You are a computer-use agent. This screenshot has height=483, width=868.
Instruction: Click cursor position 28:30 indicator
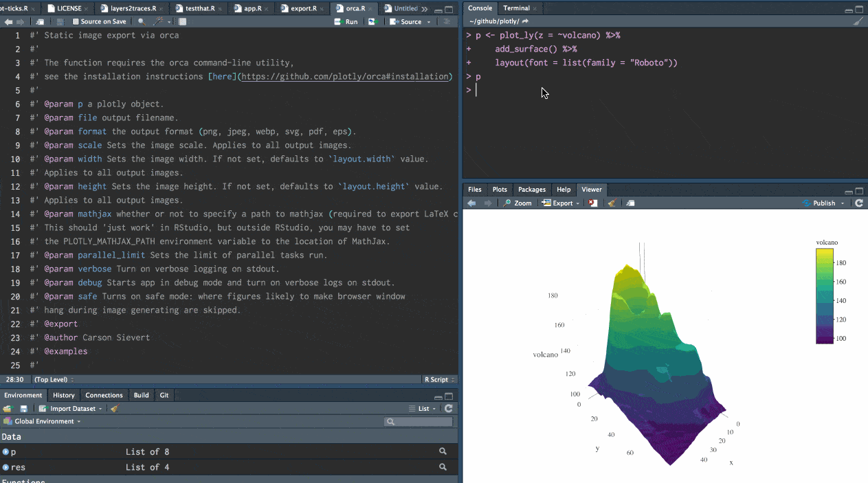coord(15,379)
